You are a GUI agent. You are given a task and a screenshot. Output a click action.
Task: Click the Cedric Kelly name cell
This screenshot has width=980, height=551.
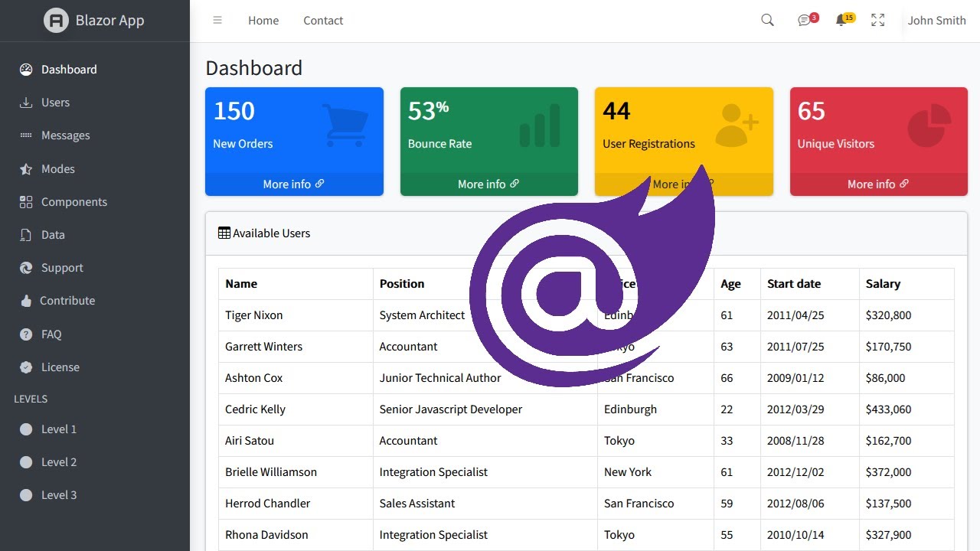tap(296, 409)
